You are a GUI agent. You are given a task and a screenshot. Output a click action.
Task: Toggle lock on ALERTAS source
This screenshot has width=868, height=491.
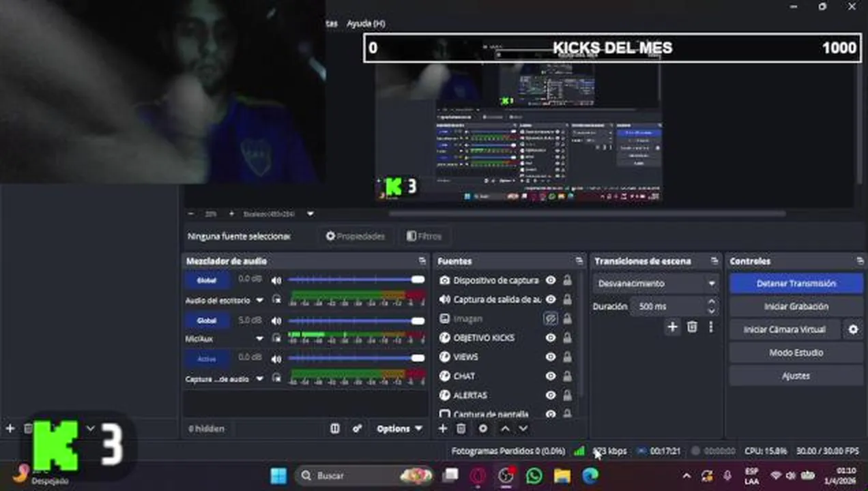pyautogui.click(x=567, y=395)
